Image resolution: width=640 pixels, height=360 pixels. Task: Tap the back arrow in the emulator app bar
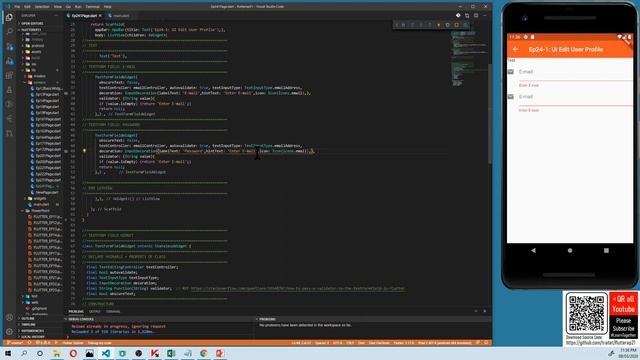pyautogui.click(x=516, y=49)
